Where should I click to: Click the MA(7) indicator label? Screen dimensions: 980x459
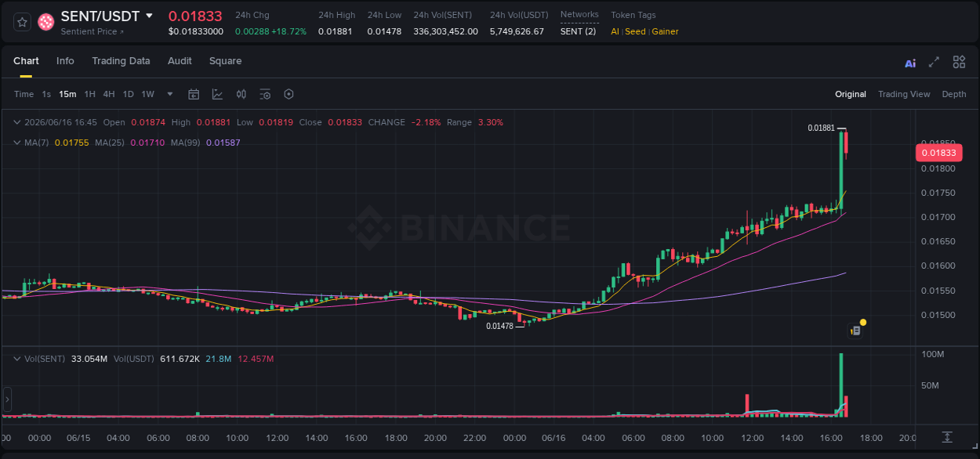pos(36,143)
